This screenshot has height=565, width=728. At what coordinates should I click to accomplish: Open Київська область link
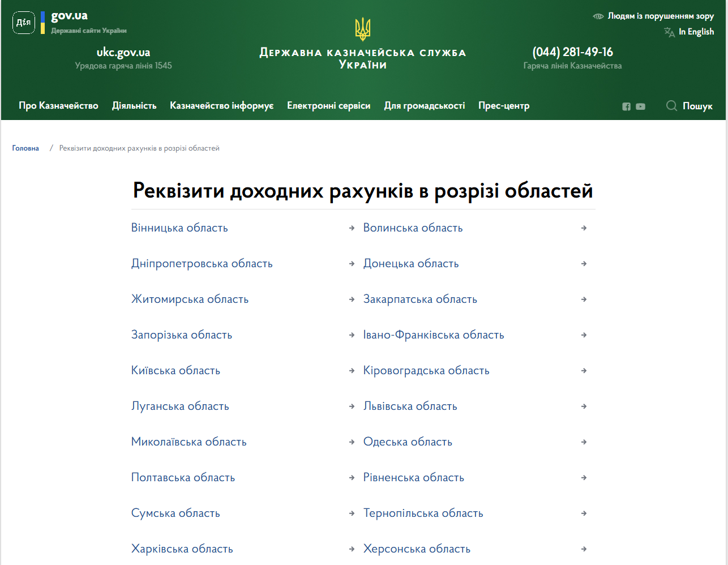175,370
